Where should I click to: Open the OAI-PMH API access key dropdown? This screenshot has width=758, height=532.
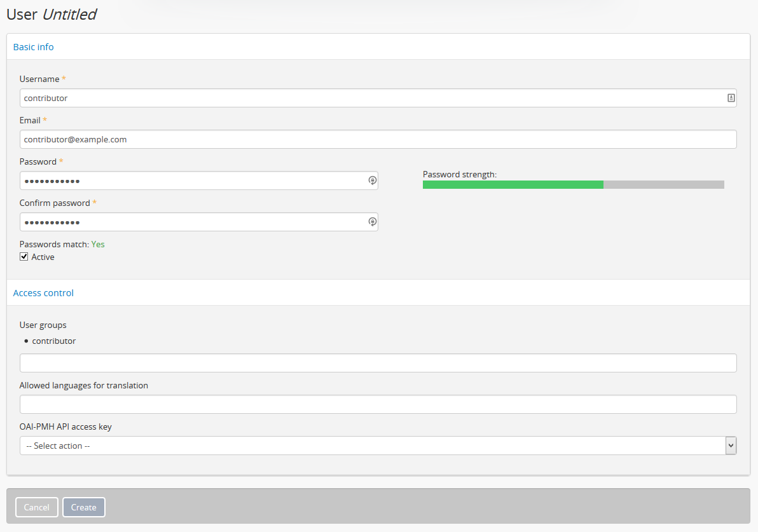(378, 446)
